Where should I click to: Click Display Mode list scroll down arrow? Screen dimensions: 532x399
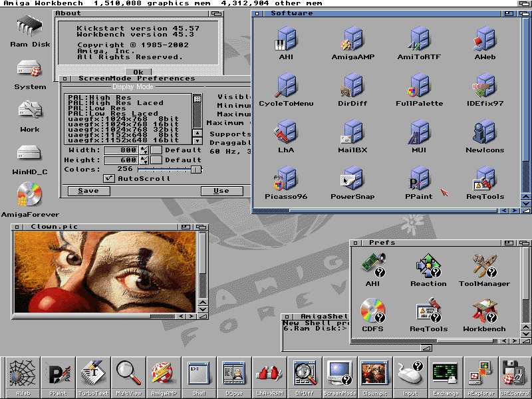point(198,141)
